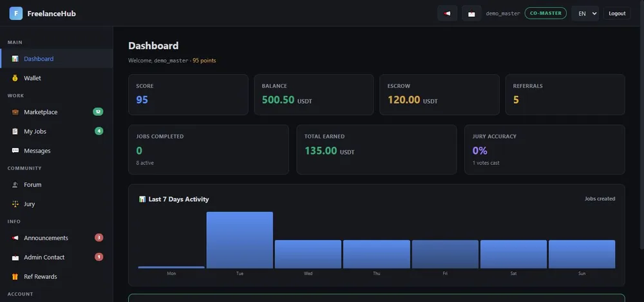Click the '1 votes cast' text
644x302 pixels.
coord(486,163)
